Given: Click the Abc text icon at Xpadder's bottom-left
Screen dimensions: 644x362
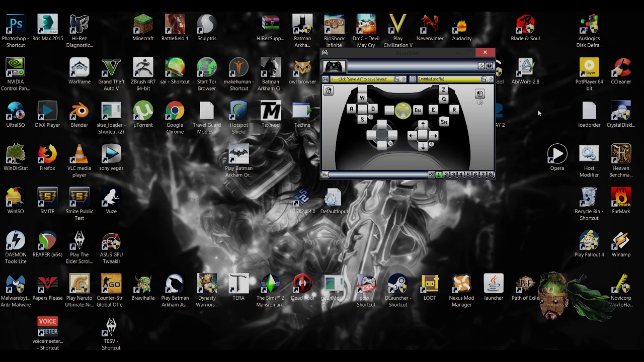Looking at the screenshot, I should [326, 174].
